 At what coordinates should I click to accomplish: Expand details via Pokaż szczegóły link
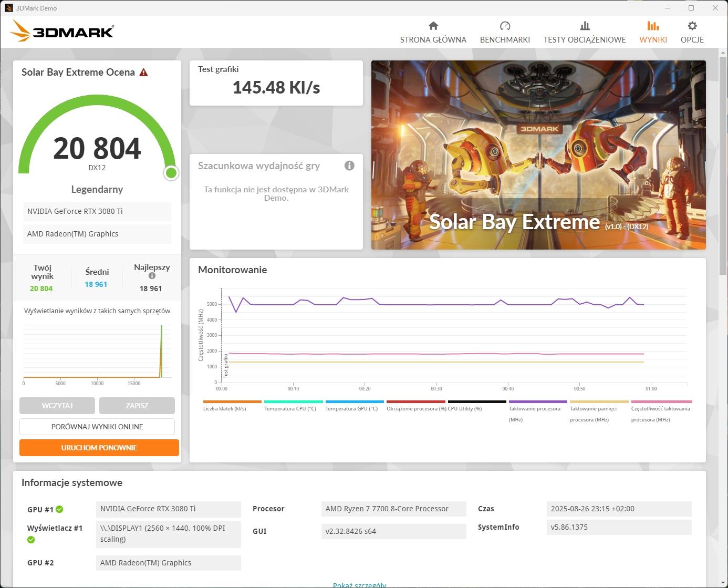tap(359, 585)
